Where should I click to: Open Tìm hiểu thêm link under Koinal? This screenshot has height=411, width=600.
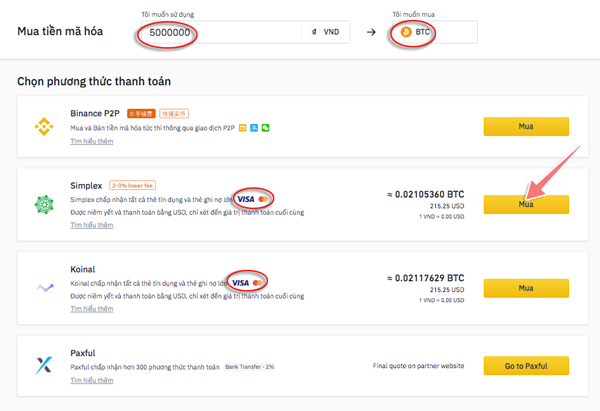tap(91, 309)
